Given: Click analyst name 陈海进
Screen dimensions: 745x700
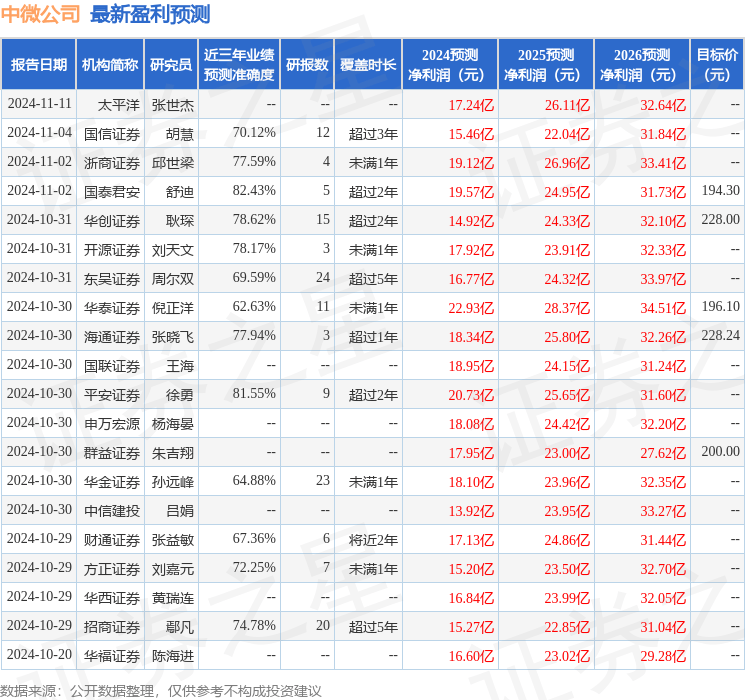Looking at the screenshot, I should coord(172,656).
